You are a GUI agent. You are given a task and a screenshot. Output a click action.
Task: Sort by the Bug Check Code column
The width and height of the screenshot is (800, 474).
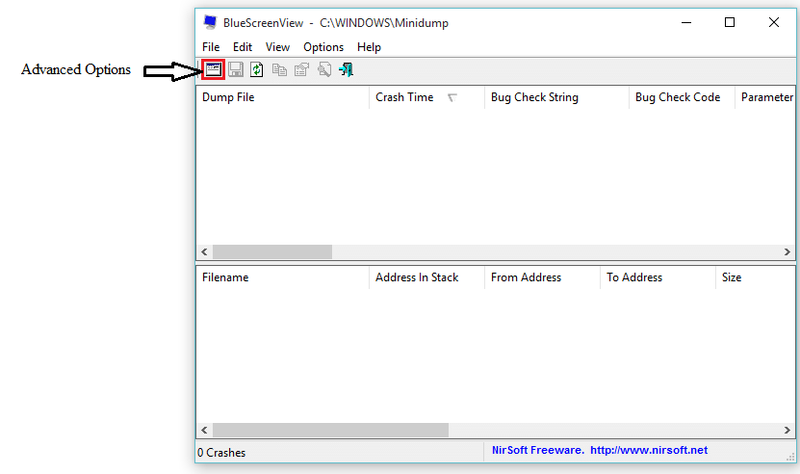(x=682, y=97)
